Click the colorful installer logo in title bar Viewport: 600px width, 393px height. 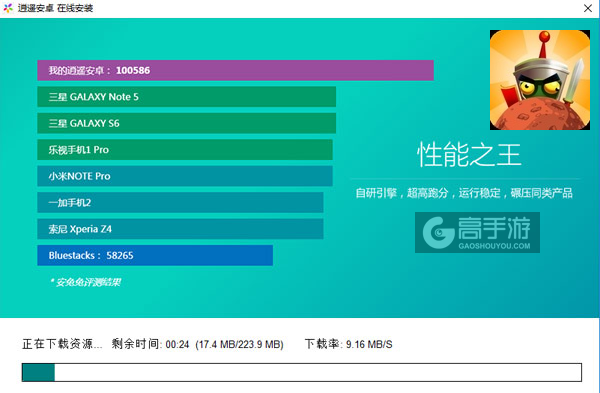8,8
